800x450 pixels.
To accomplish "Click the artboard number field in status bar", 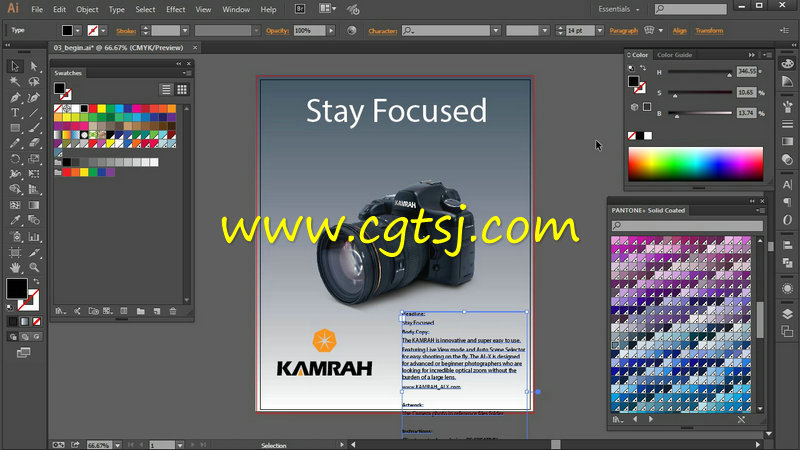I will pyautogui.click(x=162, y=445).
